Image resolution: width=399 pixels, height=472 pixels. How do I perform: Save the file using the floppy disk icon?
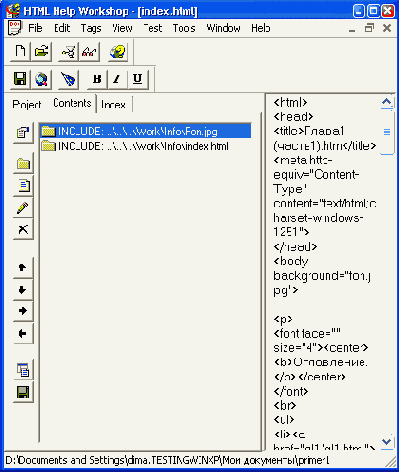20,79
